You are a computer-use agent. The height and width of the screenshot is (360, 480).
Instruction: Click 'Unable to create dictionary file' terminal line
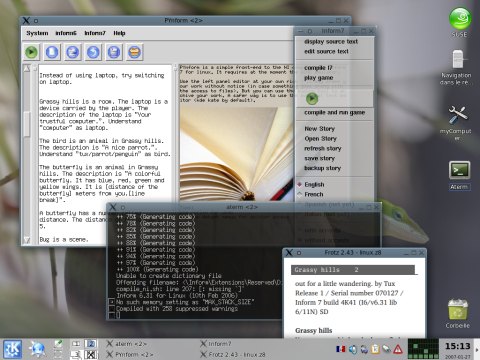(169, 276)
